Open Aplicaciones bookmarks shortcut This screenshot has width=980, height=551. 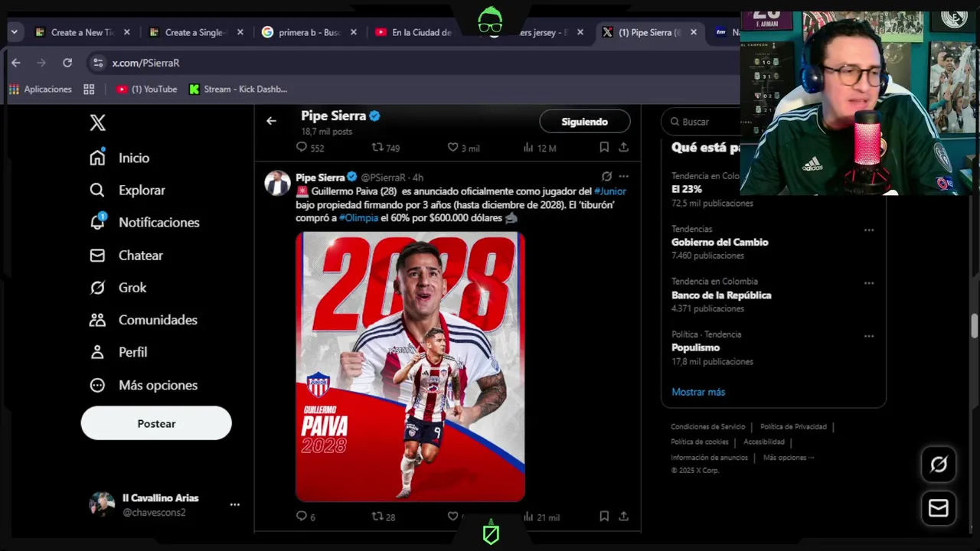(41, 90)
